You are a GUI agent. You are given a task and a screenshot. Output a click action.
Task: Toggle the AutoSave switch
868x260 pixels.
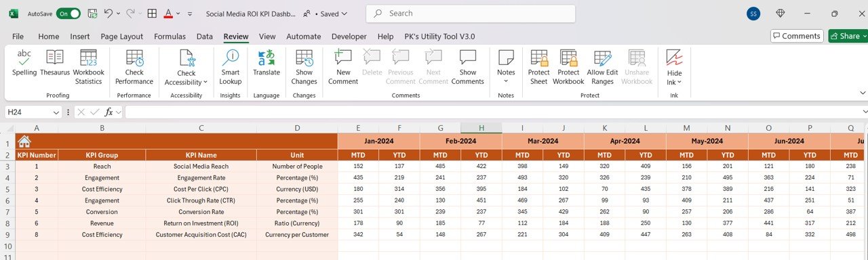[x=68, y=14]
